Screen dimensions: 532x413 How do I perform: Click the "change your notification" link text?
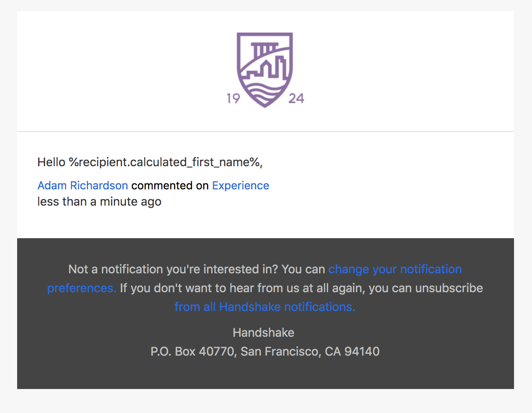[395, 269]
